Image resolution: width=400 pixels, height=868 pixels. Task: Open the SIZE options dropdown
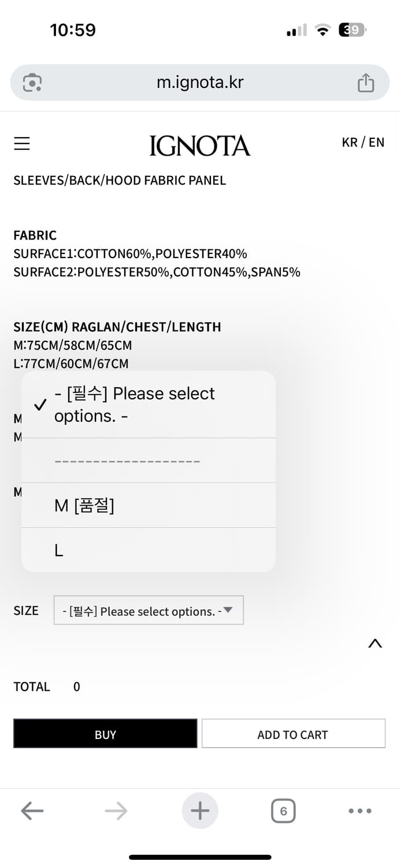coord(149,610)
